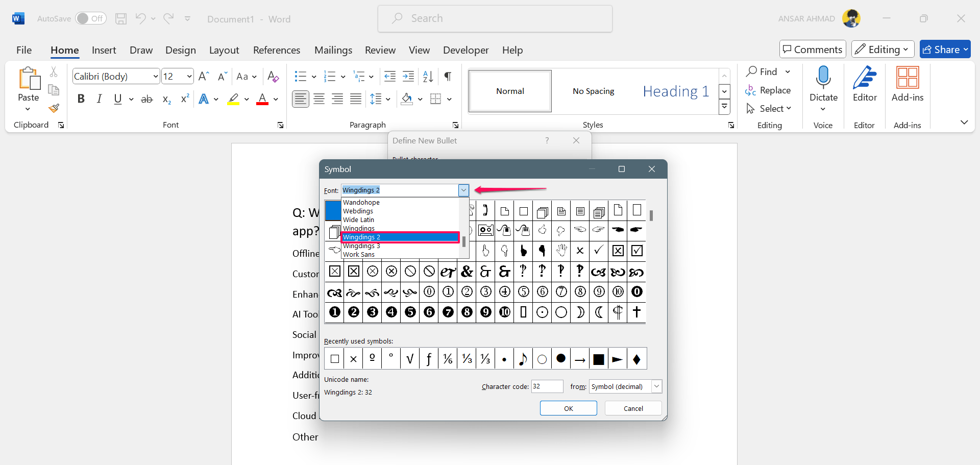Decrease paragraph indent
This screenshot has width=980, height=465.
click(x=390, y=77)
